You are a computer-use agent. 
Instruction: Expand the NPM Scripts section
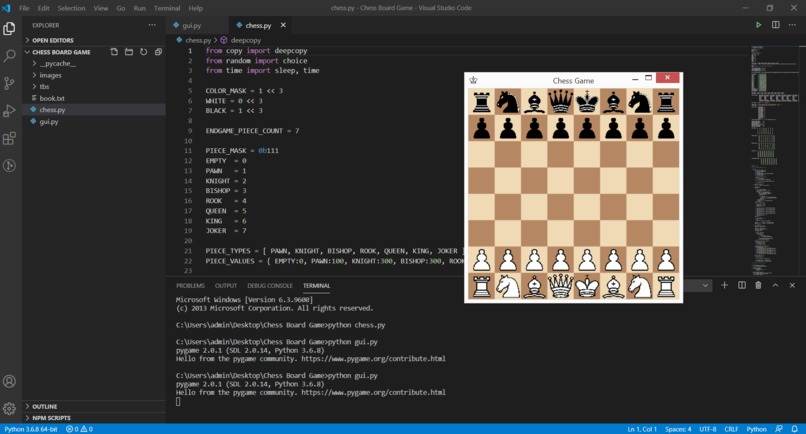pyautogui.click(x=94, y=418)
